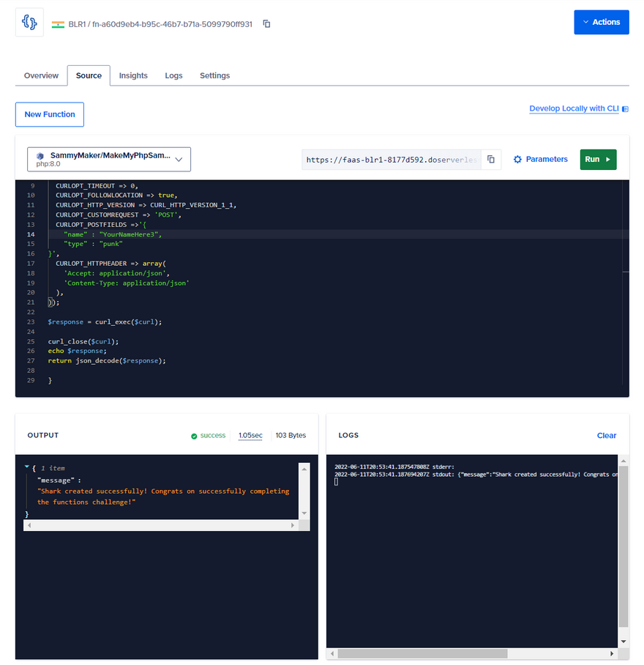Click the functions curly-brace logo icon
This screenshot has width=644, height=665.
click(29, 23)
